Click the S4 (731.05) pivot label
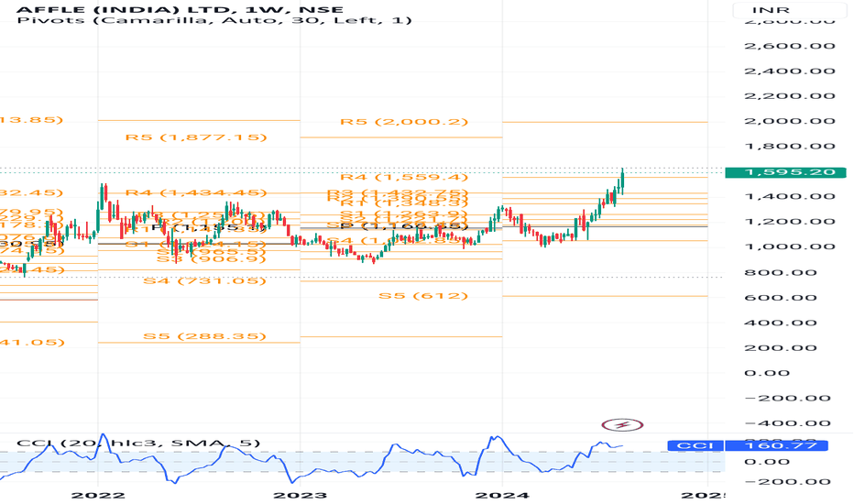 204,281
